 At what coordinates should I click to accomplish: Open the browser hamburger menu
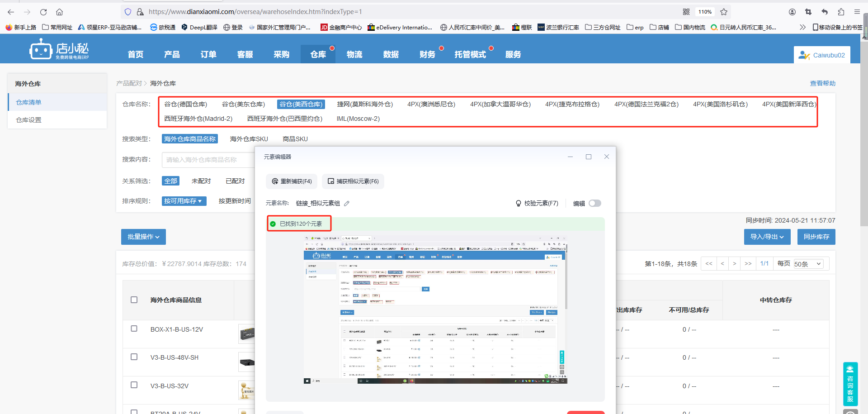point(857,12)
